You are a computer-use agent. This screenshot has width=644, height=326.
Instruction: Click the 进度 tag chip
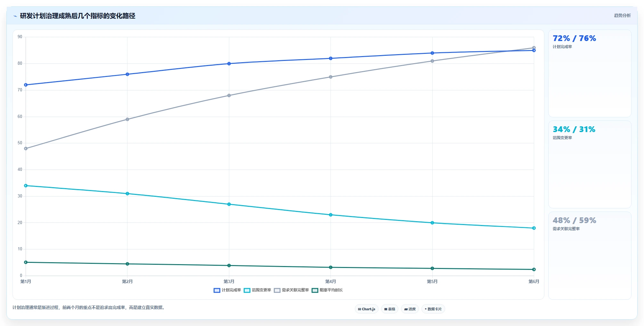410,309
